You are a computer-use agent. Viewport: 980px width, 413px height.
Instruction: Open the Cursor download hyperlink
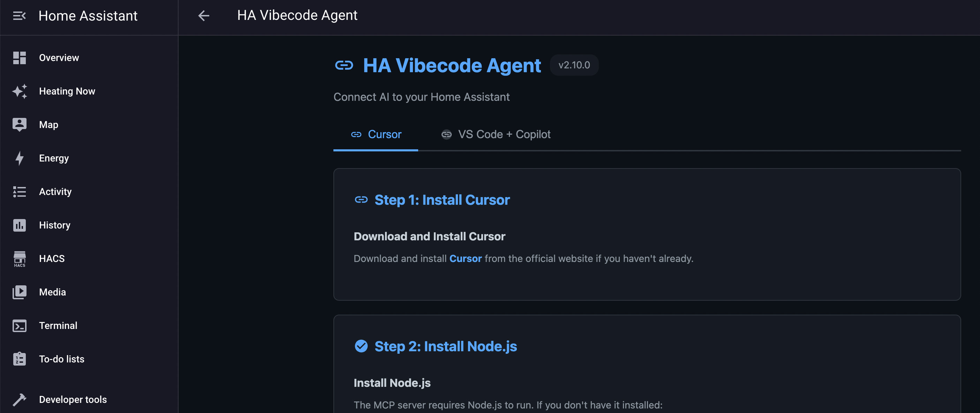point(466,258)
